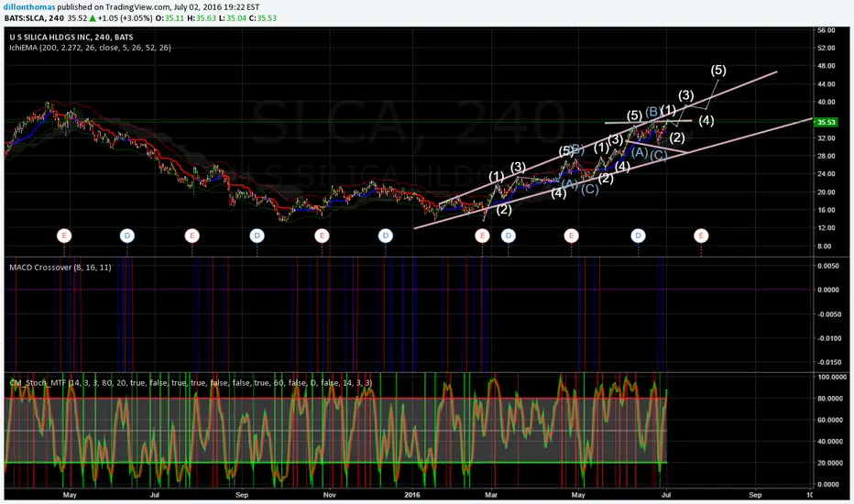Click the BATS:SLCA, 240 symbol header
This screenshot has width=854, height=504.
coord(34,18)
